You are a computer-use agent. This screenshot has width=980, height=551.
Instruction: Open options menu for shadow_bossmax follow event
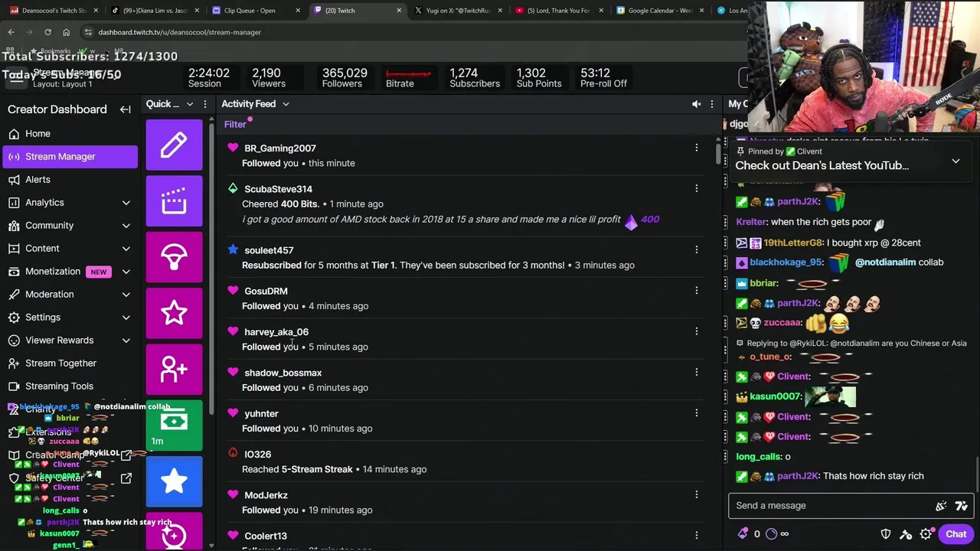696,372
